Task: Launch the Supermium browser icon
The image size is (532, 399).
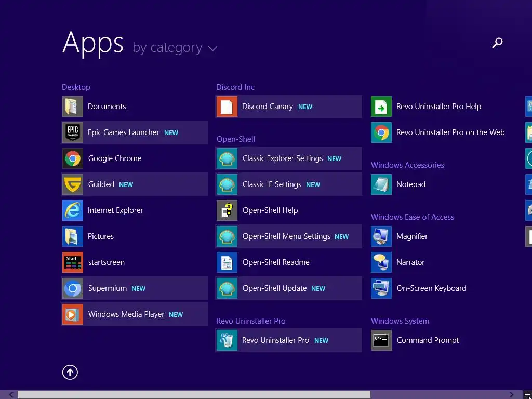Action: 73,288
